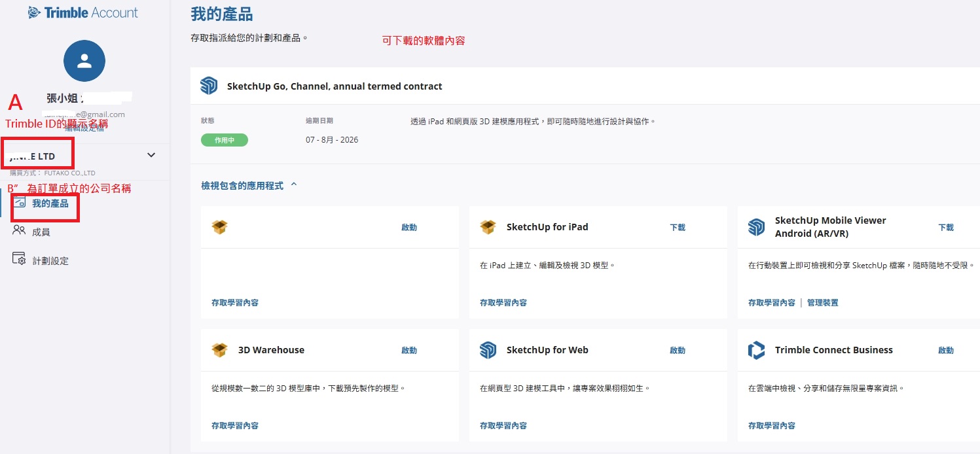
Task: Open 管理裝置 link for Mobile Viewer
Action: click(x=822, y=302)
